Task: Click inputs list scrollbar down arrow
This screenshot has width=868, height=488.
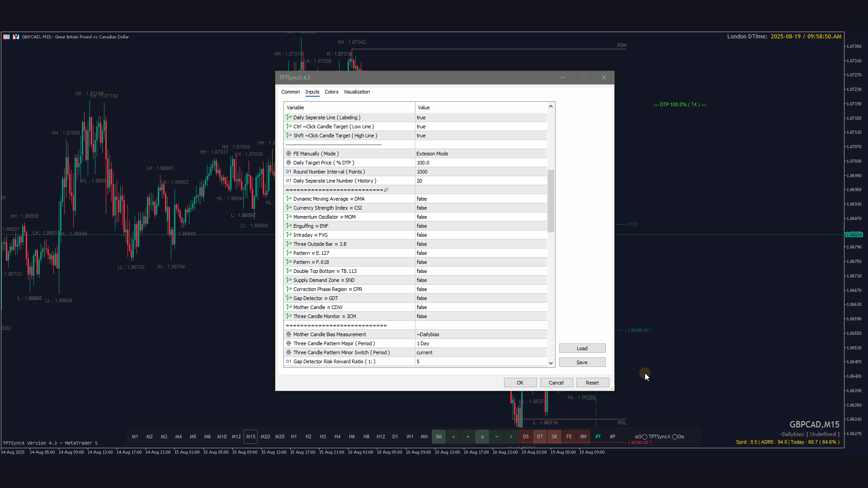Action: (551, 363)
